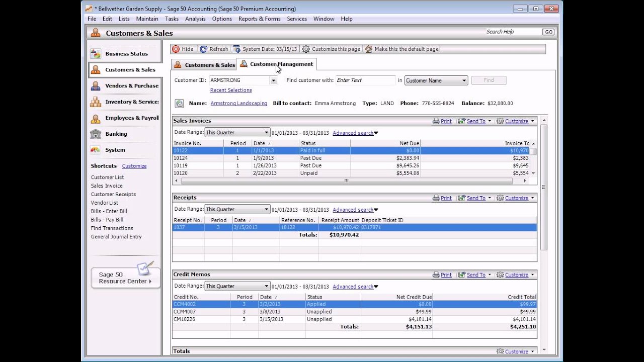Sort invoices by Status column header
Screen dimensions: 644x362
[325, 144]
